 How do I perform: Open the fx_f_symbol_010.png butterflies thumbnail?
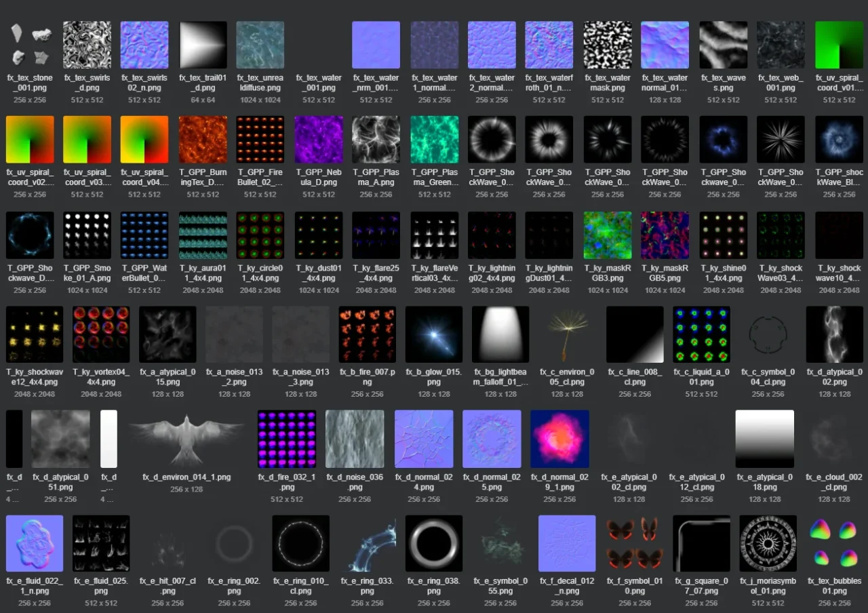click(x=635, y=544)
